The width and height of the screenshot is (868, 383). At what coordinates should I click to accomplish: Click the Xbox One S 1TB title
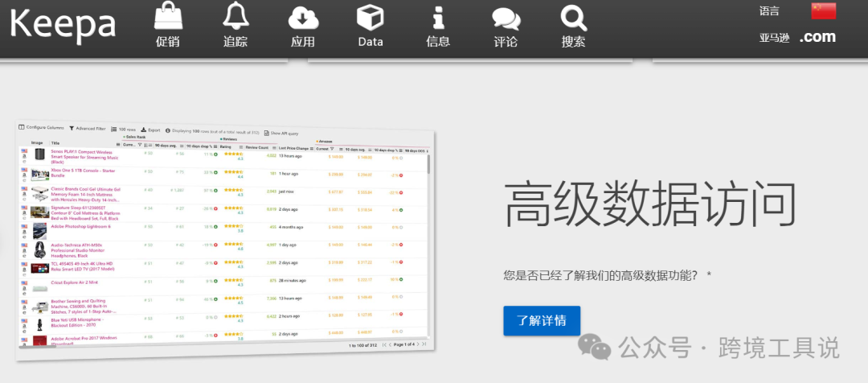pyautogui.click(x=83, y=173)
